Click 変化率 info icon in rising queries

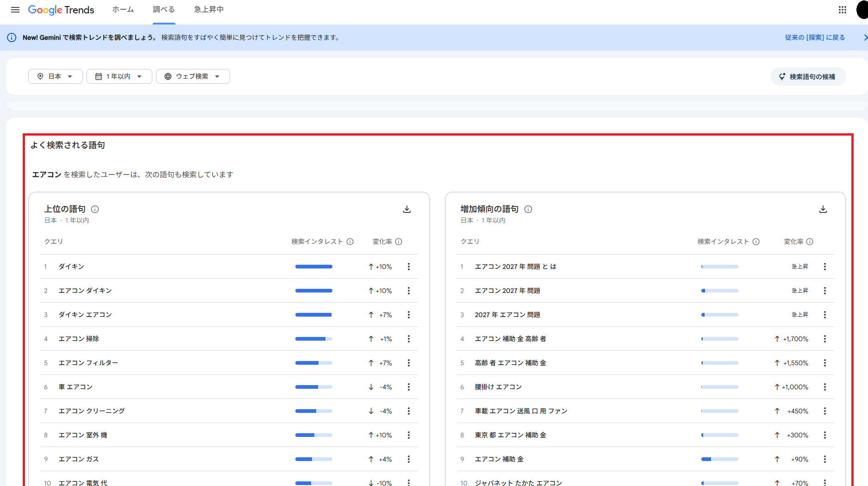pyautogui.click(x=810, y=242)
